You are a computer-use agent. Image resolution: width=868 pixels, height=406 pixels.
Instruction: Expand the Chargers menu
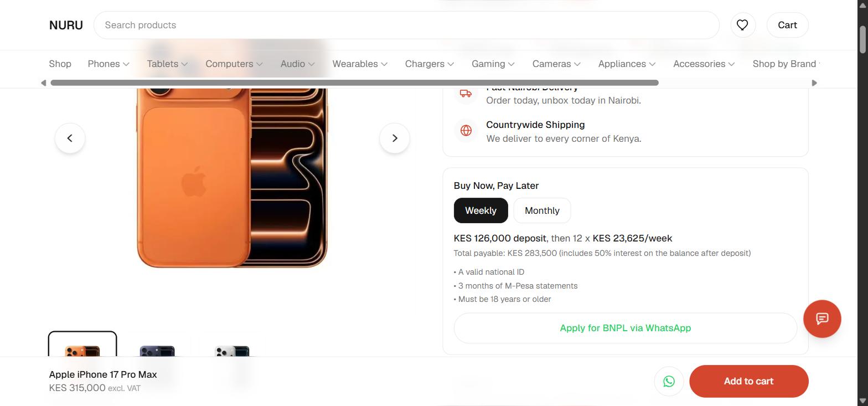pyautogui.click(x=430, y=64)
